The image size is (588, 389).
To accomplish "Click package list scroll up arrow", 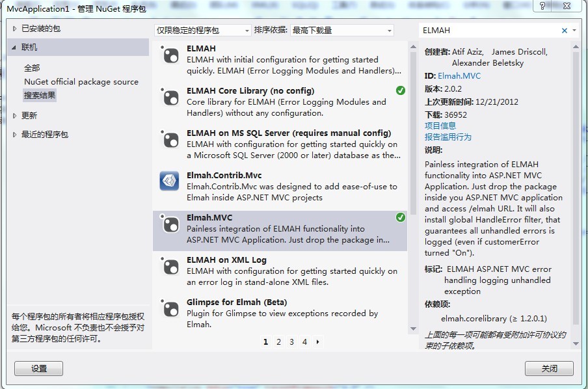I will tap(413, 47).
